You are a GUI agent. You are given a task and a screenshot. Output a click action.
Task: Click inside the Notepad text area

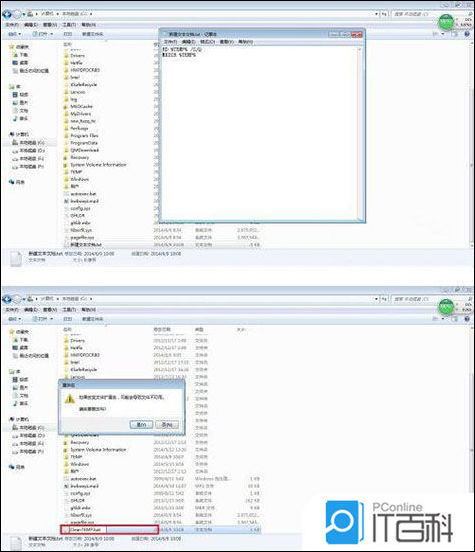click(x=260, y=134)
